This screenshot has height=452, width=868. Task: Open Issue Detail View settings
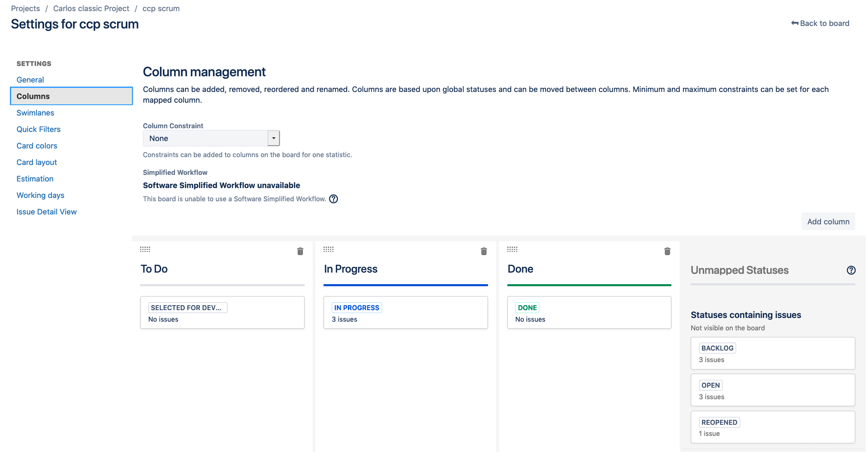[47, 212]
